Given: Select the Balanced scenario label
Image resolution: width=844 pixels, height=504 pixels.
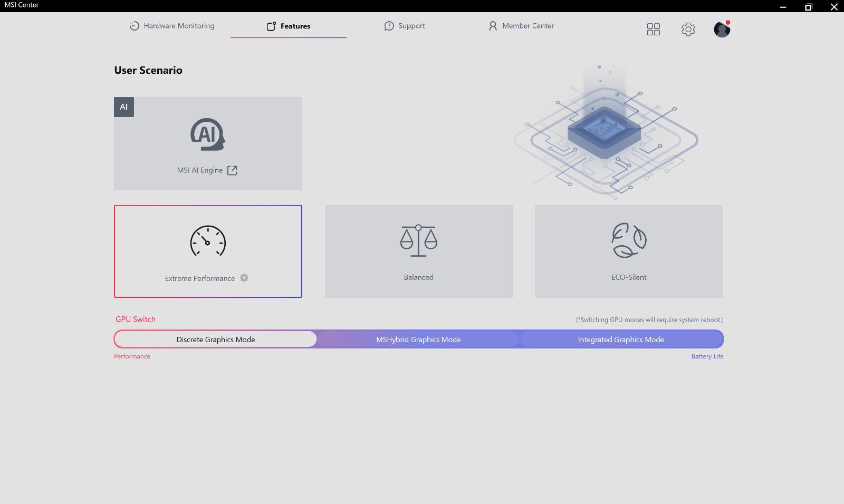Looking at the screenshot, I should point(419,277).
